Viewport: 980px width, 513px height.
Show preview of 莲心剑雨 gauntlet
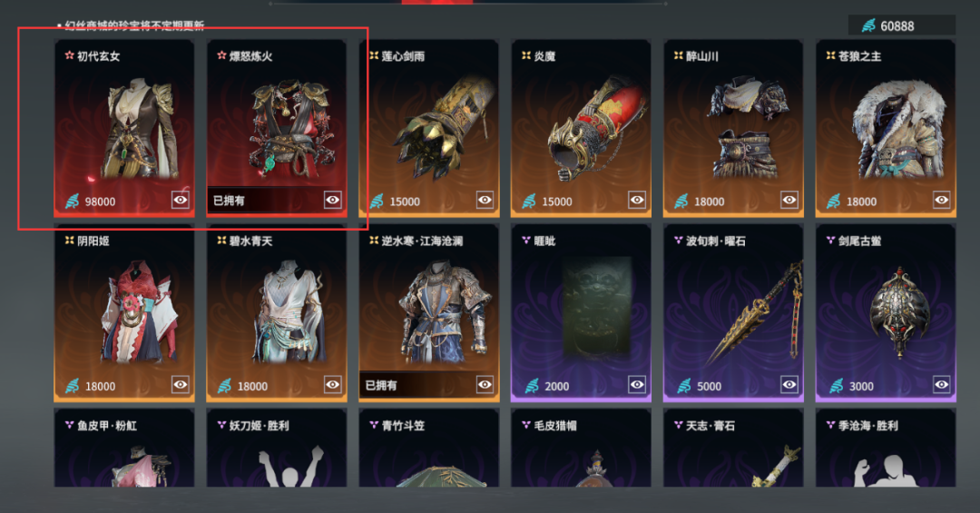(x=485, y=200)
